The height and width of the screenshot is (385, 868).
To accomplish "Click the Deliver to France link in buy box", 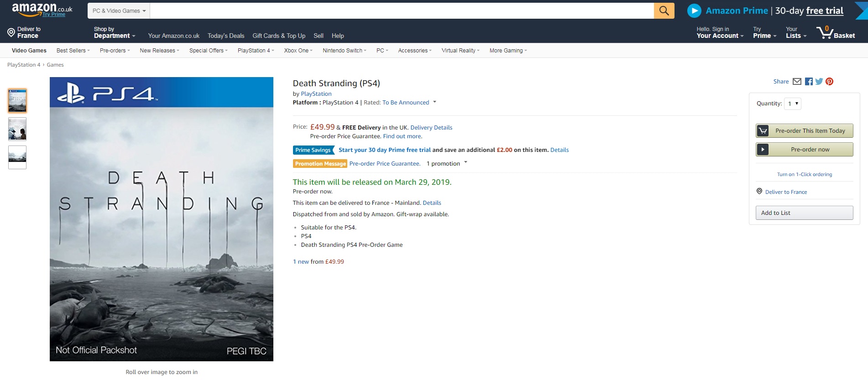I will pos(786,192).
